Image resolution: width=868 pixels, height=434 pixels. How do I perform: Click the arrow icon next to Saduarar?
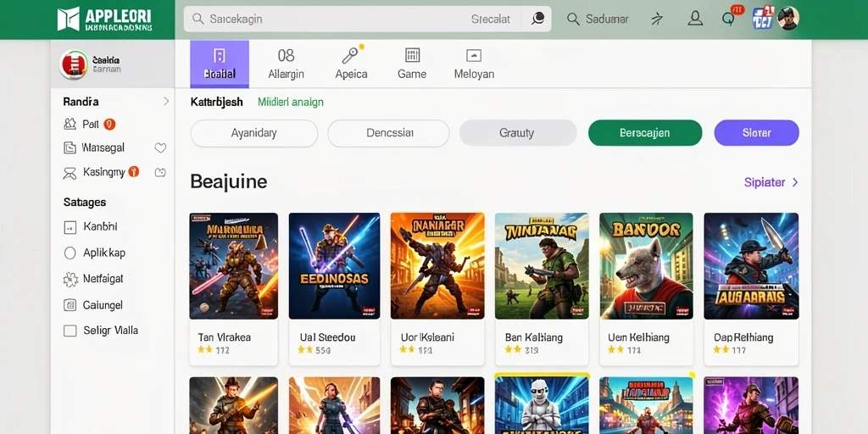657,19
